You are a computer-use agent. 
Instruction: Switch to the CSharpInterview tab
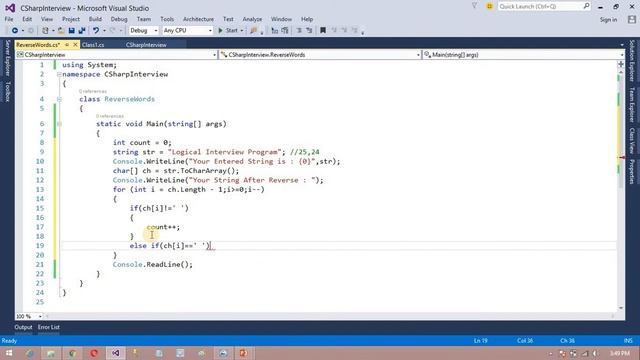click(146, 45)
